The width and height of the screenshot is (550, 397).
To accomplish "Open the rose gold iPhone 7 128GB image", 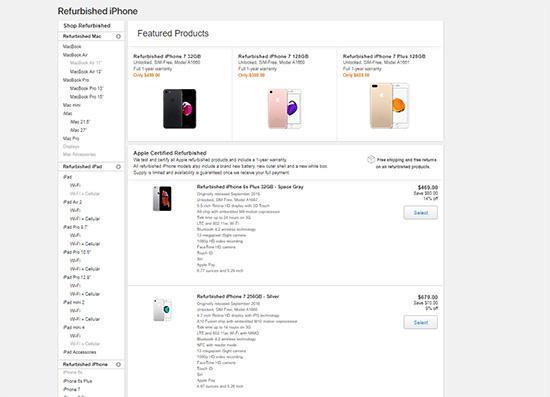I will pyautogui.click(x=284, y=109).
